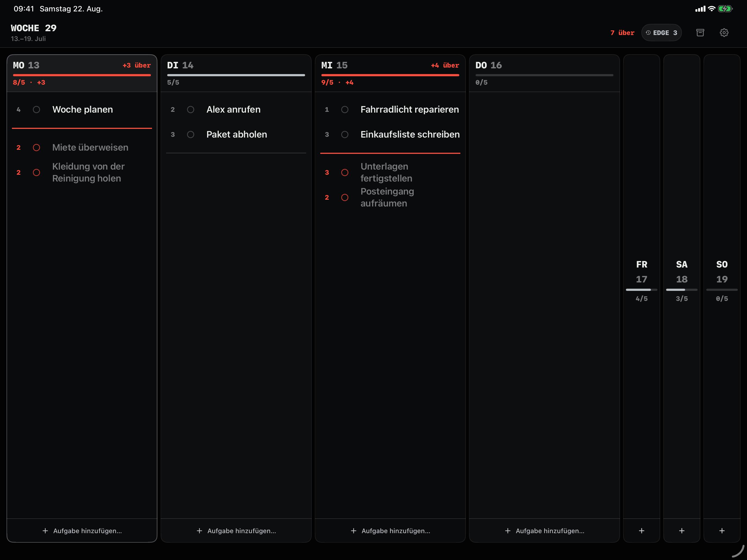Image resolution: width=747 pixels, height=560 pixels.
Task: Click the '+3 über' badge on Monday
Action: coord(137,65)
